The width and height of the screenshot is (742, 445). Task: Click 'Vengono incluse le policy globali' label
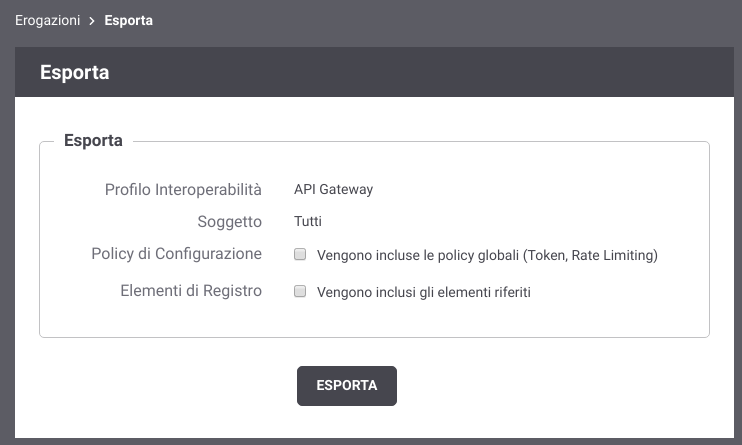[417, 256]
